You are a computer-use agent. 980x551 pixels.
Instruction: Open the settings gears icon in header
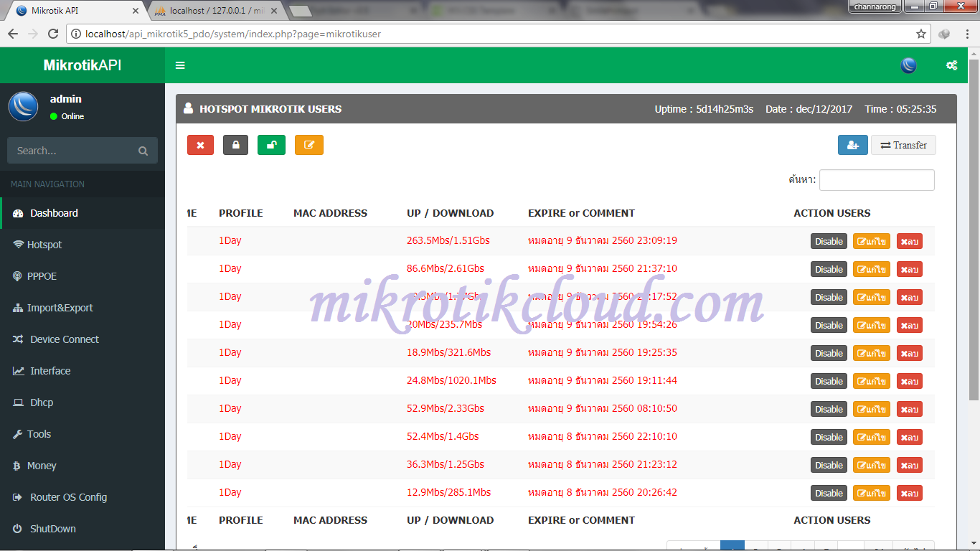(951, 65)
